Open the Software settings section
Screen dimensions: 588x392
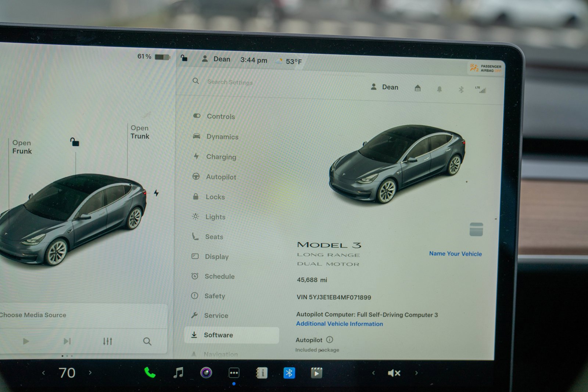pyautogui.click(x=219, y=335)
